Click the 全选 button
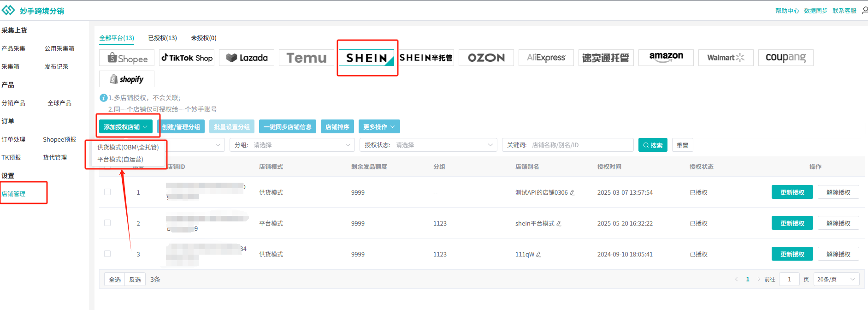The image size is (868, 310). click(x=115, y=280)
